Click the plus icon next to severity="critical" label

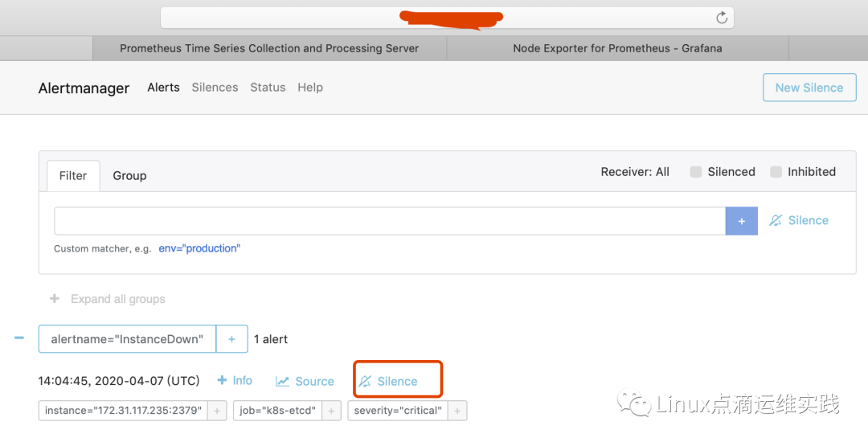(x=457, y=411)
